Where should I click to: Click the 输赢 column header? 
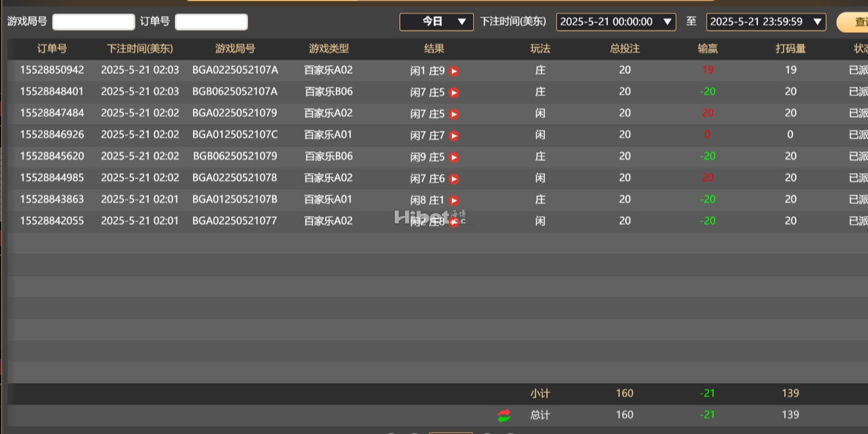707,49
